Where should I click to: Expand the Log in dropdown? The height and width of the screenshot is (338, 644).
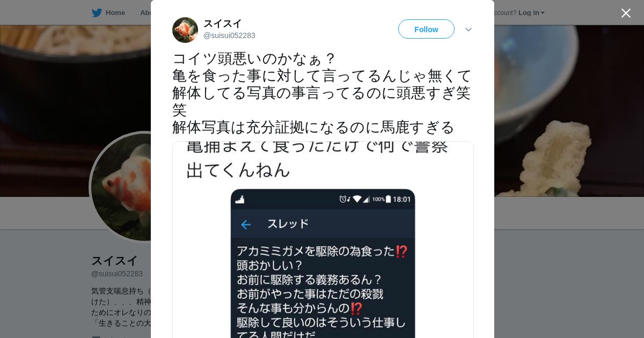click(531, 13)
